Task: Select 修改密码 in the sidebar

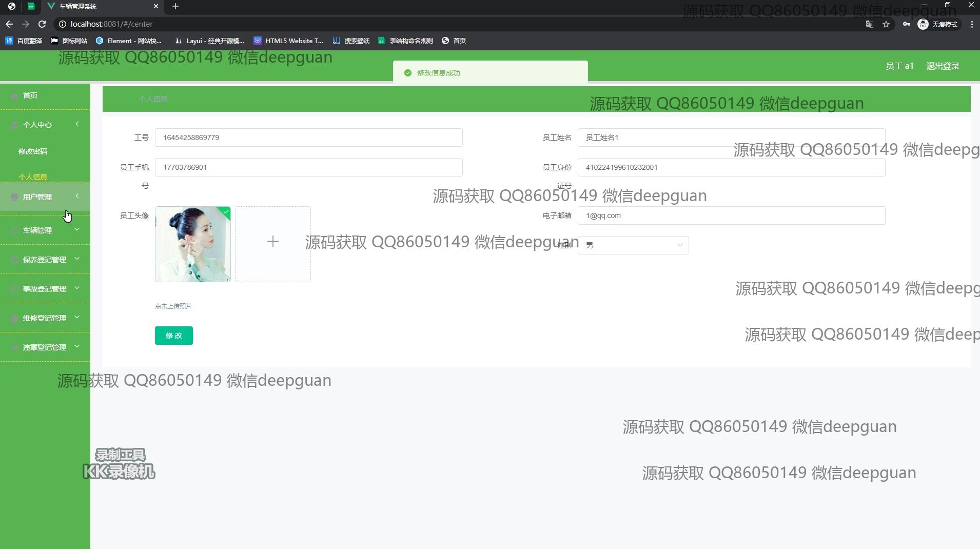Action: 33,151
